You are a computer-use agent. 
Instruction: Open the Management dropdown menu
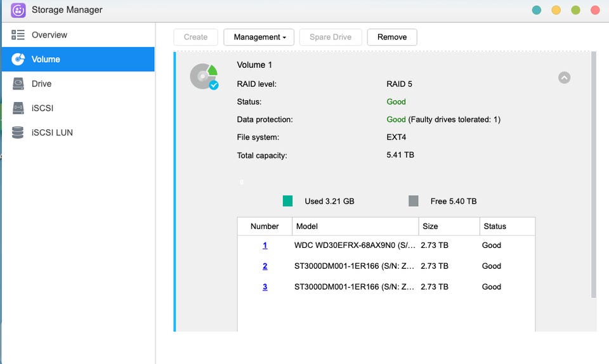point(259,37)
